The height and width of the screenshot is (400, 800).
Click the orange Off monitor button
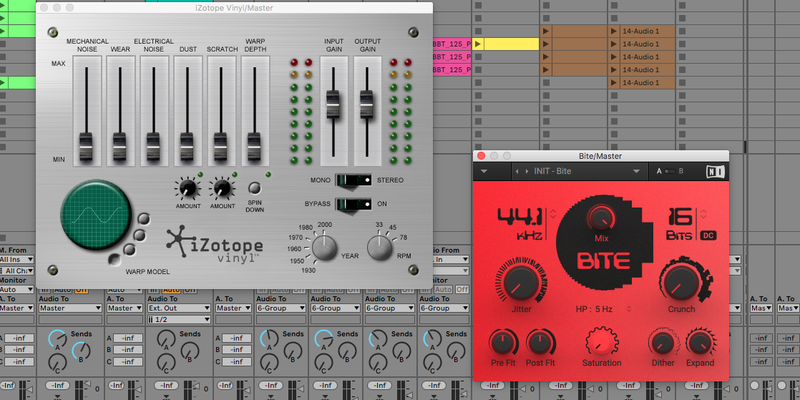pos(81,289)
